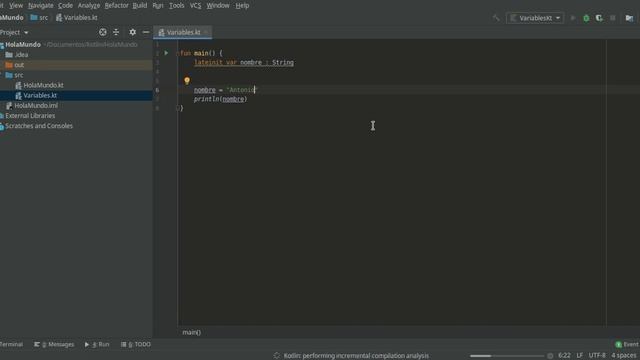Image resolution: width=640 pixels, height=360 pixels.
Task: Hide the Project tool window
Action: click(146, 32)
